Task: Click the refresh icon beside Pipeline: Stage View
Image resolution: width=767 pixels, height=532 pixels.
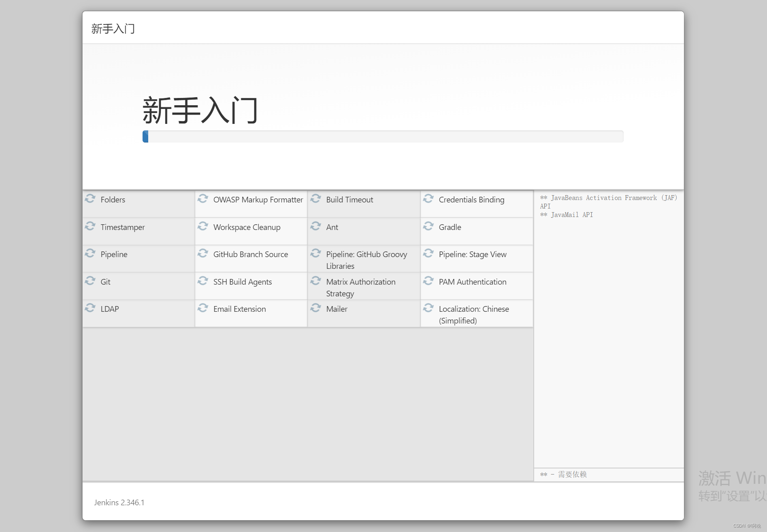Action: [x=428, y=253]
